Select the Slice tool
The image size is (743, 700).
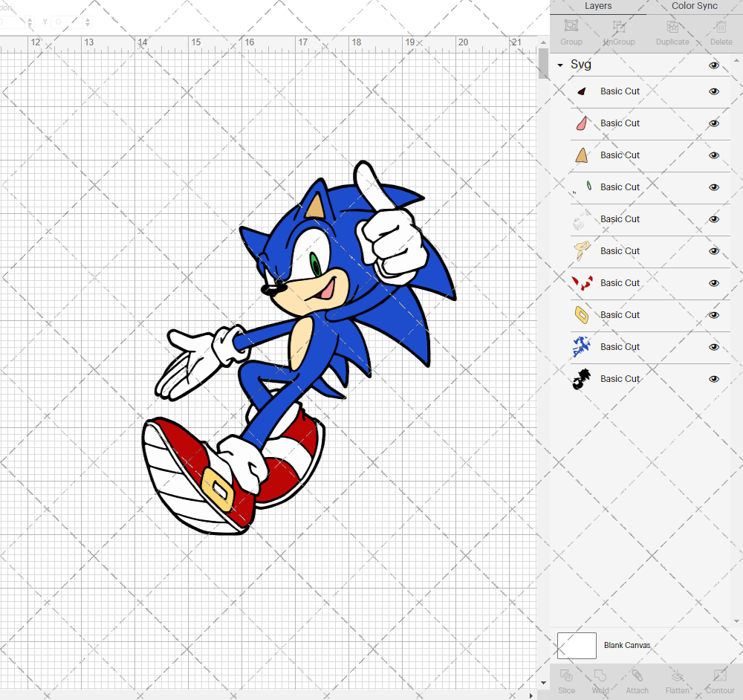click(x=567, y=680)
